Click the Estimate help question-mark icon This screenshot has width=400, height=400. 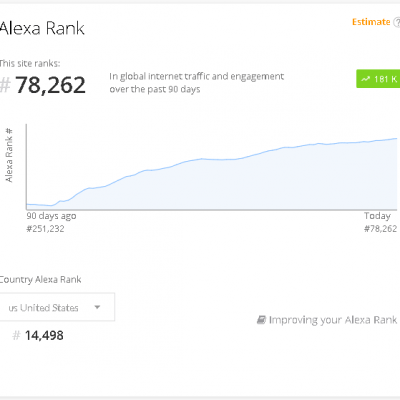[x=397, y=22]
